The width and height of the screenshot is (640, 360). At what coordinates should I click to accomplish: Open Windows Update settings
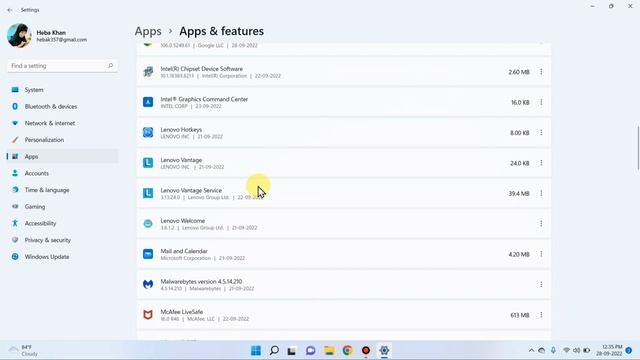[x=62, y=257]
